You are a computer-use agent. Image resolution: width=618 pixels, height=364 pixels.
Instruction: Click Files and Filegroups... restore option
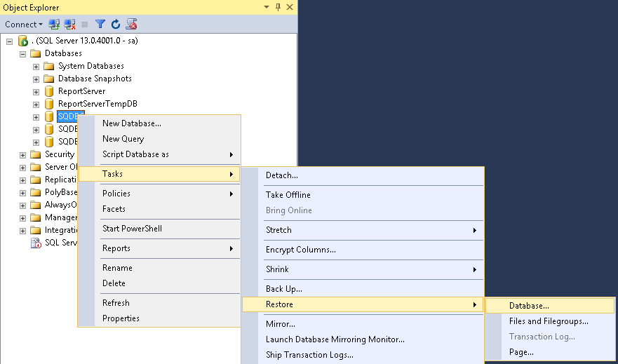[x=548, y=321]
